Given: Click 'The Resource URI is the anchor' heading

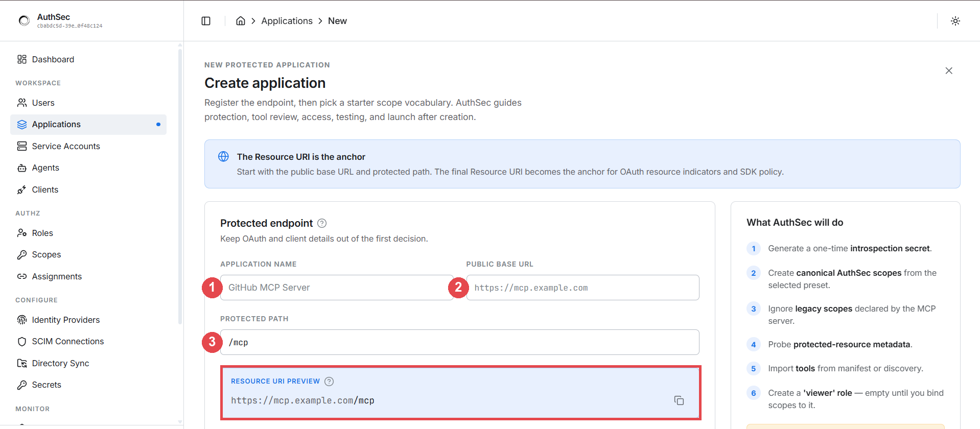Looking at the screenshot, I should (x=301, y=157).
